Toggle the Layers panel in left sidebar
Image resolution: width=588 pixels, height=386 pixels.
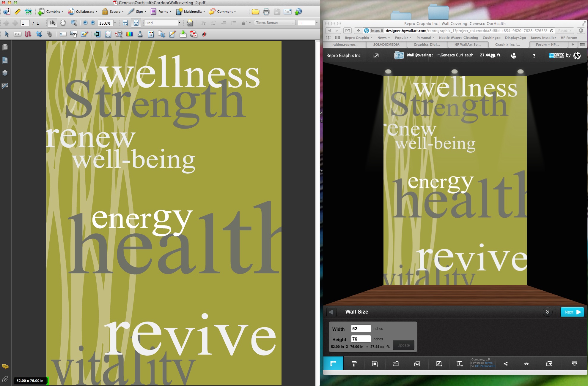coord(5,73)
